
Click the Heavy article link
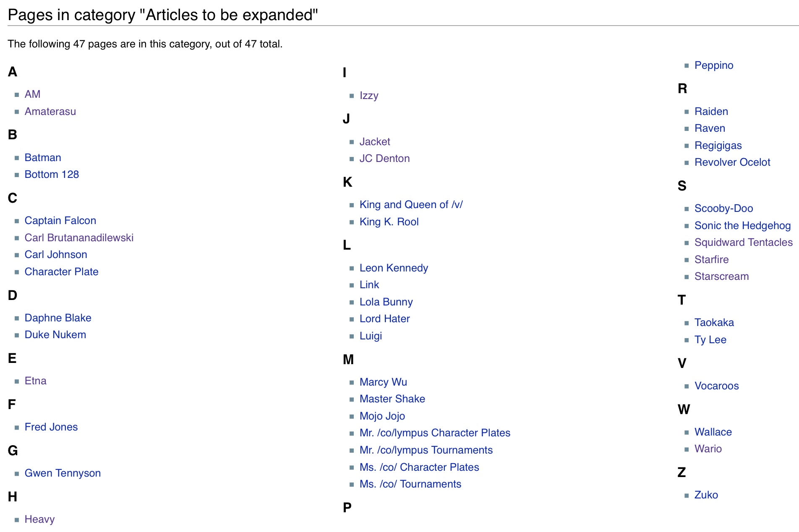[39, 519]
